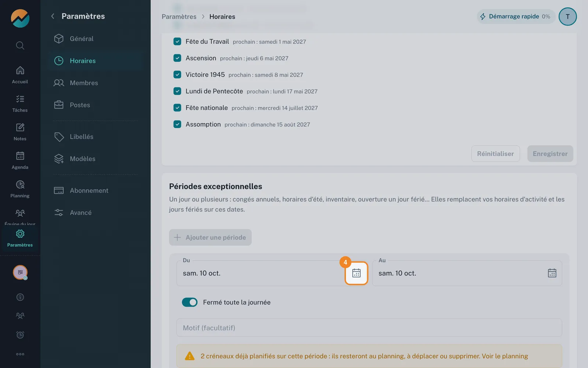Uncheck the Lundi de Pentecôte holiday
Image resolution: width=588 pixels, height=368 pixels.
[x=177, y=91]
